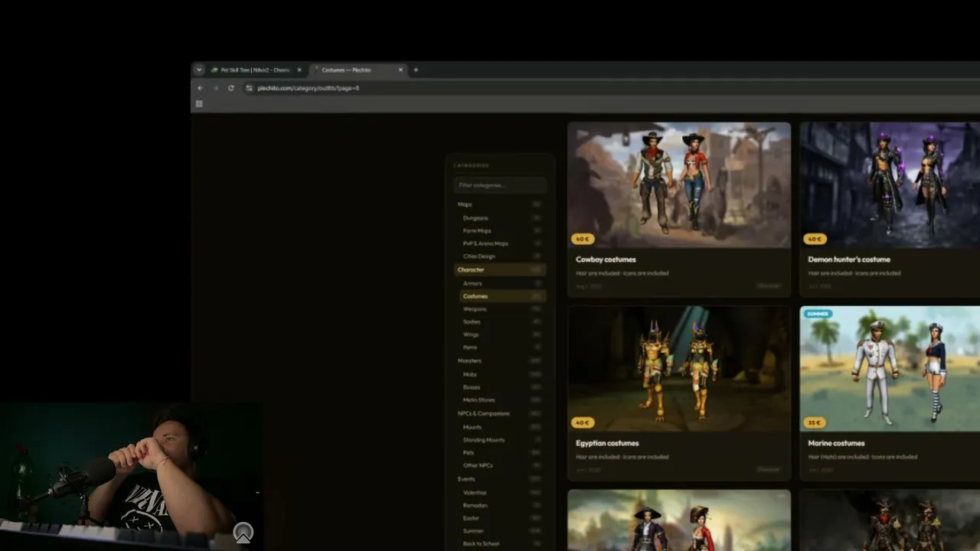Close the Costumes — Plechito tab
Screen dimensions: 980x551
(400, 70)
